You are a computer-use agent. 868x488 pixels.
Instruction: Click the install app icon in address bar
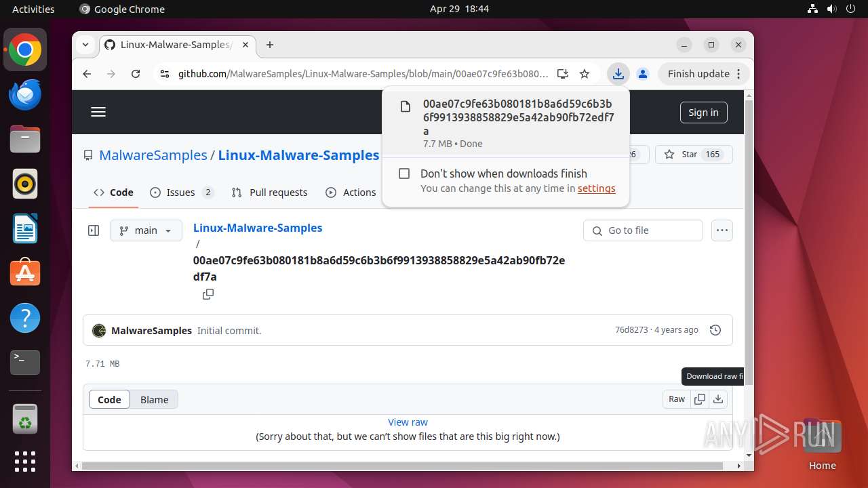point(562,74)
